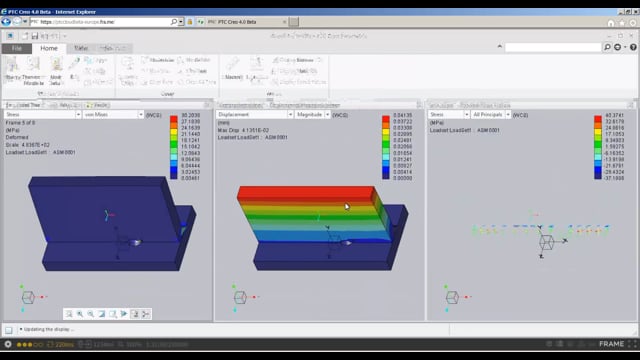This screenshot has width=640, height=360.
Task: Click the refit view icon in mini toolbar
Action: tap(69, 314)
